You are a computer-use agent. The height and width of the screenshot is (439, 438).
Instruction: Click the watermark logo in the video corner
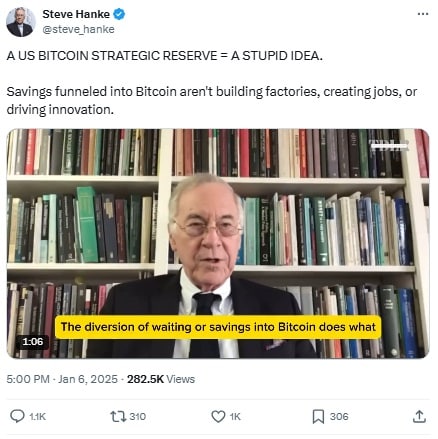[389, 146]
